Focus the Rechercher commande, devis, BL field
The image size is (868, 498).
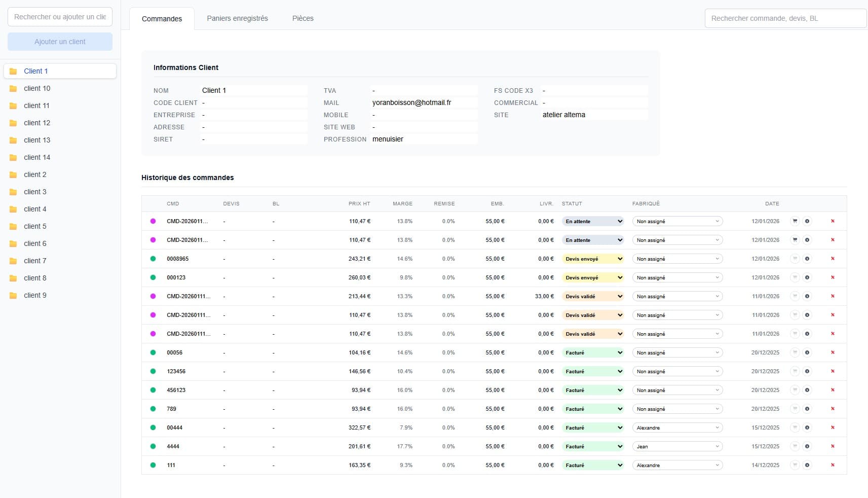tap(785, 18)
